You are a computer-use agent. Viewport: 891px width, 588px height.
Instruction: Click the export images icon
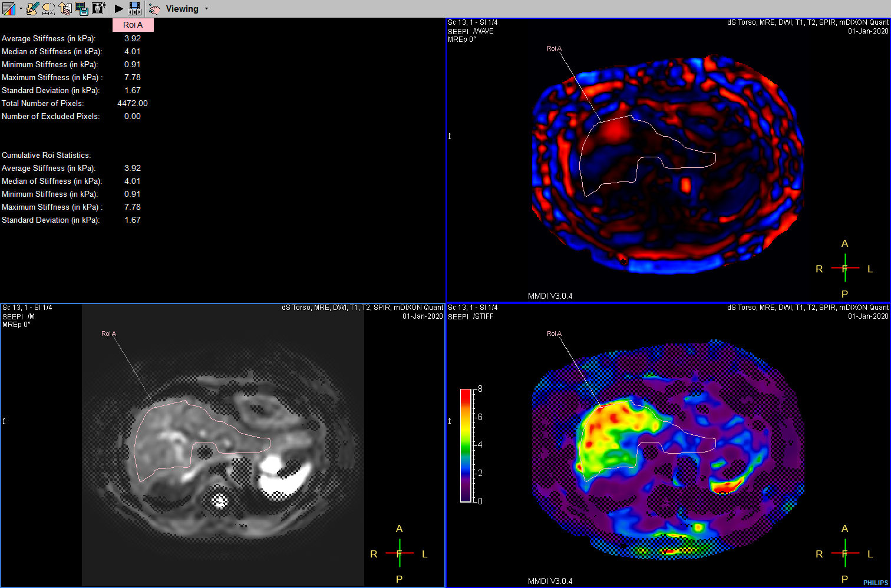click(65, 8)
